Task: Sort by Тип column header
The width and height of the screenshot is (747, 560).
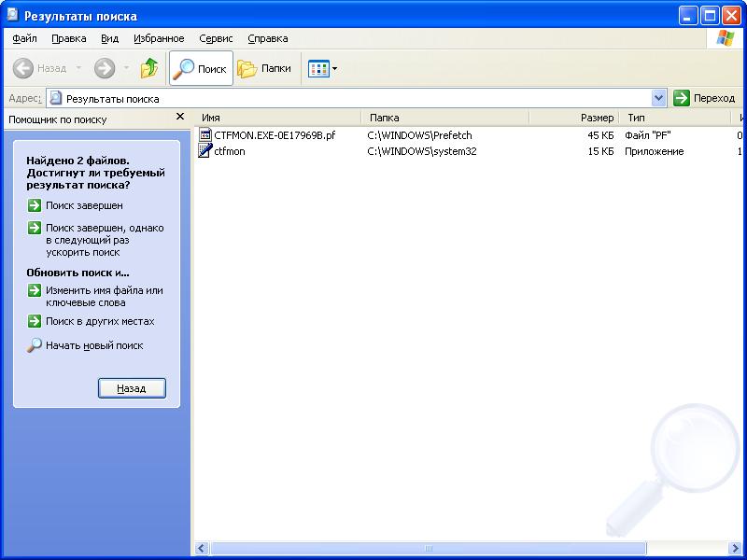Action: (x=674, y=118)
